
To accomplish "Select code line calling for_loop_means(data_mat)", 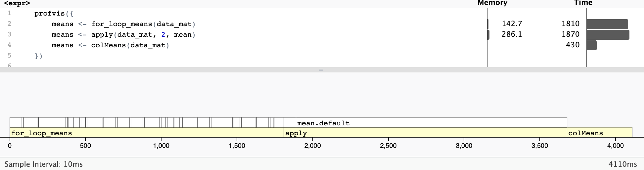I will (x=123, y=24).
